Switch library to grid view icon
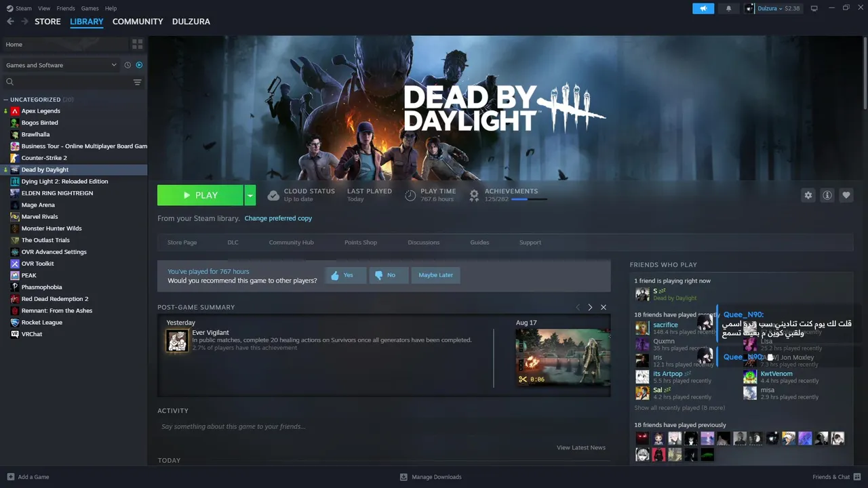The height and width of the screenshot is (488, 868). click(138, 44)
